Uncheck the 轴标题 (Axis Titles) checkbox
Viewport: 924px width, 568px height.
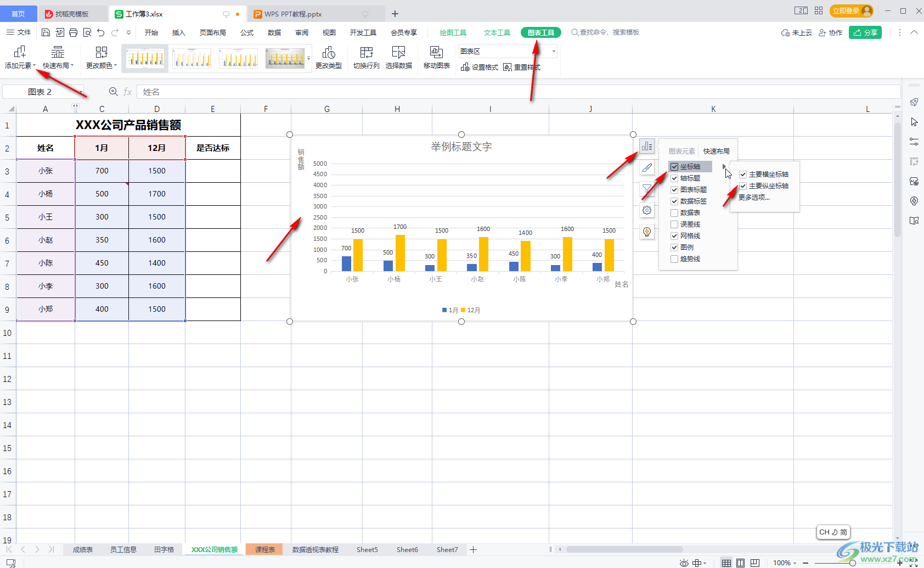pos(674,178)
